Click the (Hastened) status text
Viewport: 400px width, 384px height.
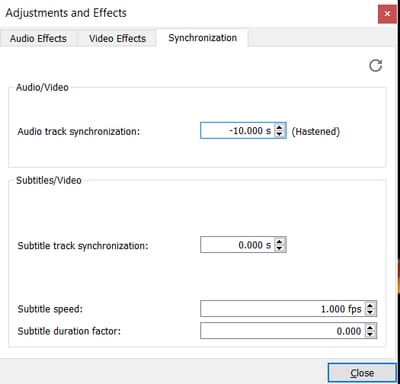(316, 131)
